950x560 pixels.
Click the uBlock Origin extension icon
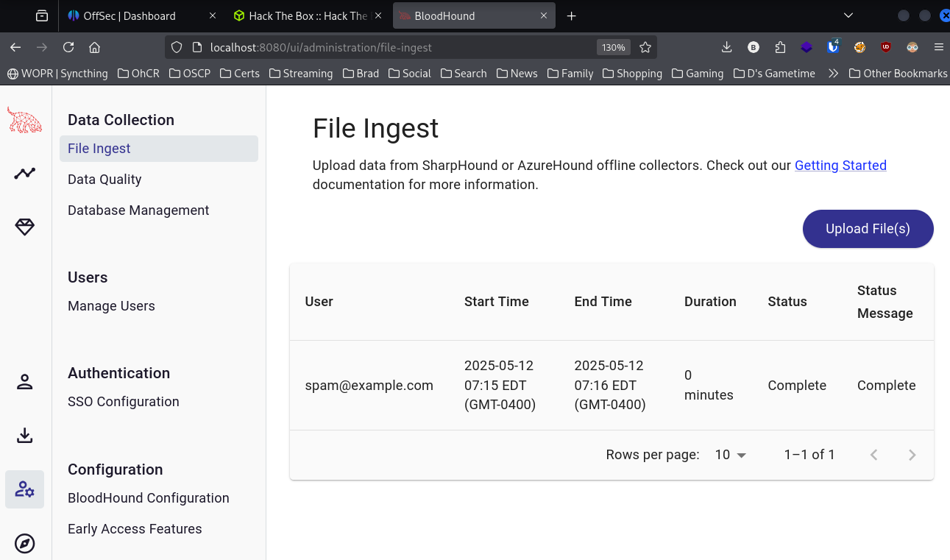(x=886, y=47)
